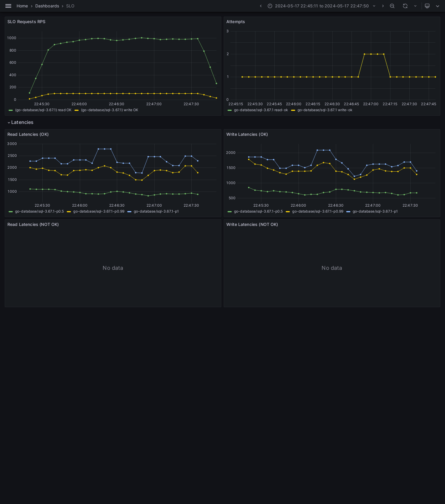Toggle p0.99 series in the Read Latencies legend
The image size is (445, 504).
tap(99, 211)
